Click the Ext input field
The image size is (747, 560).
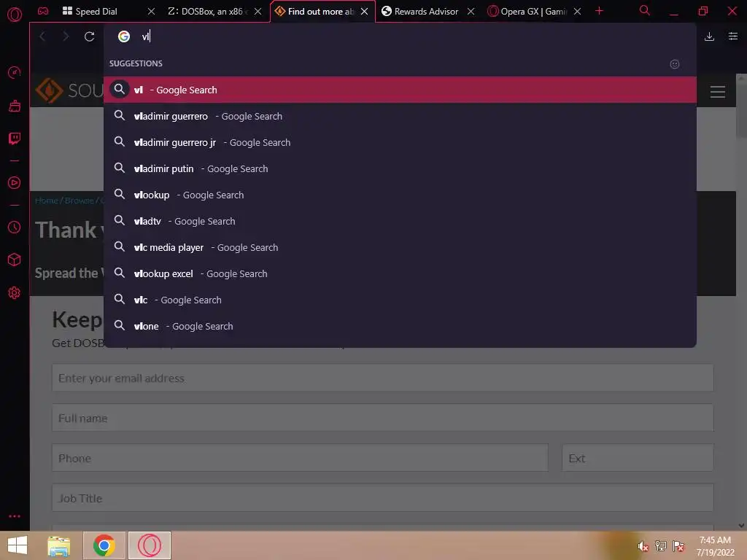638,458
